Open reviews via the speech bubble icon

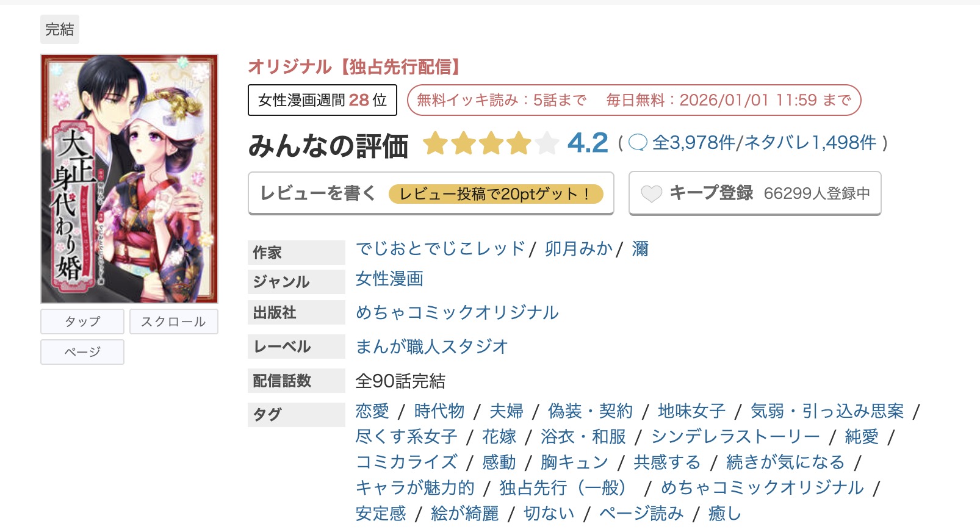pos(638,143)
